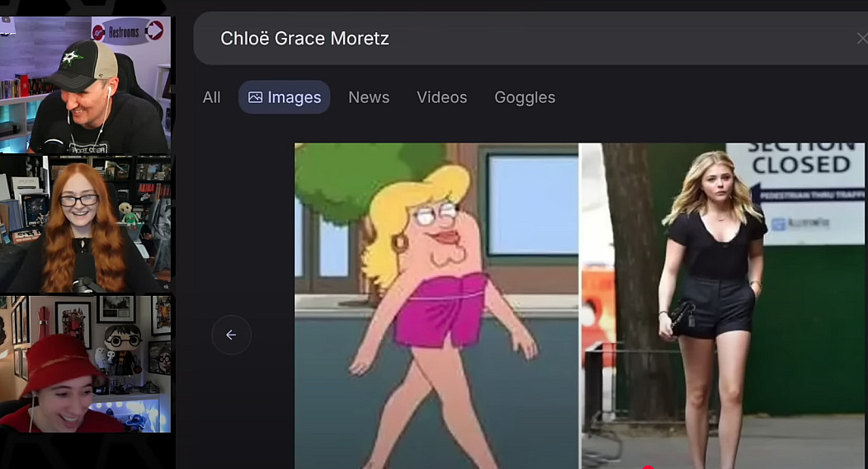Select the Images tab label
Image resolution: width=868 pixels, height=469 pixels.
point(294,97)
